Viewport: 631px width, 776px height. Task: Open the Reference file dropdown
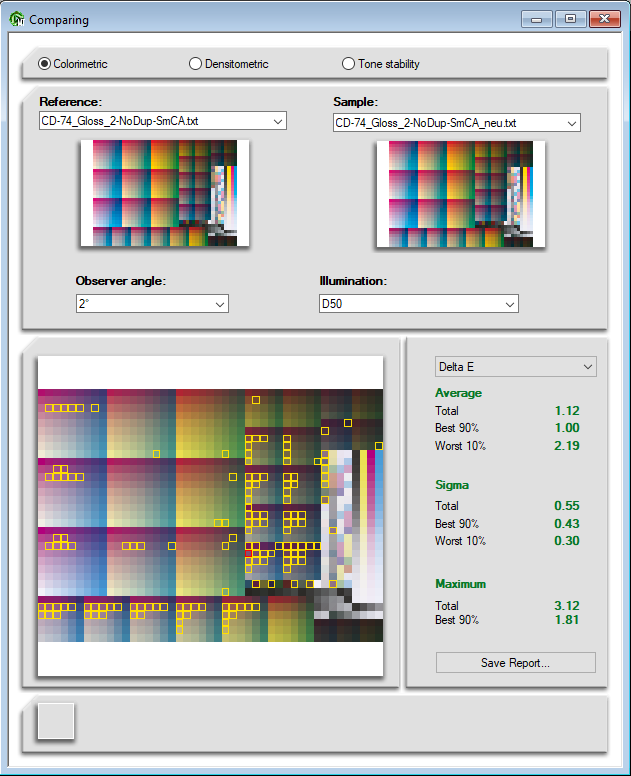pyautogui.click(x=163, y=121)
